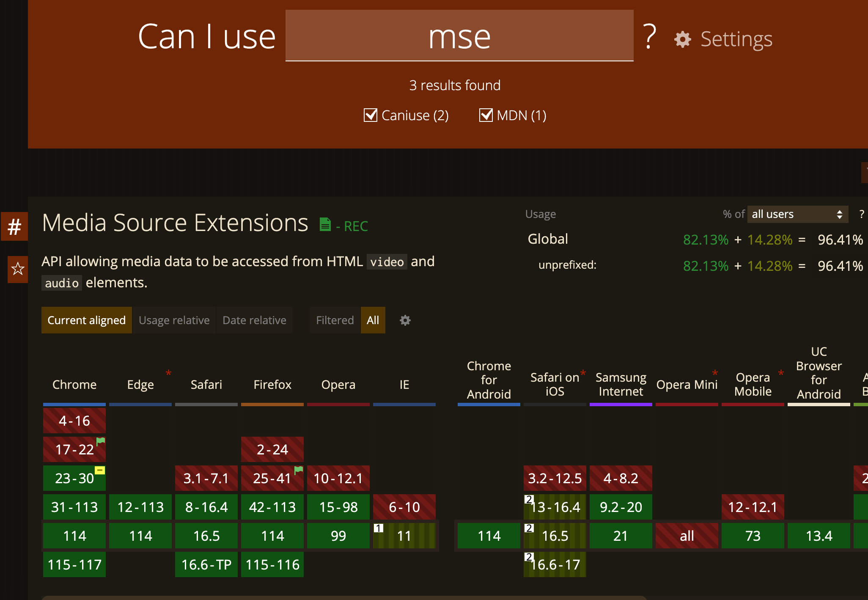Open Settings via the gear icon

(683, 39)
